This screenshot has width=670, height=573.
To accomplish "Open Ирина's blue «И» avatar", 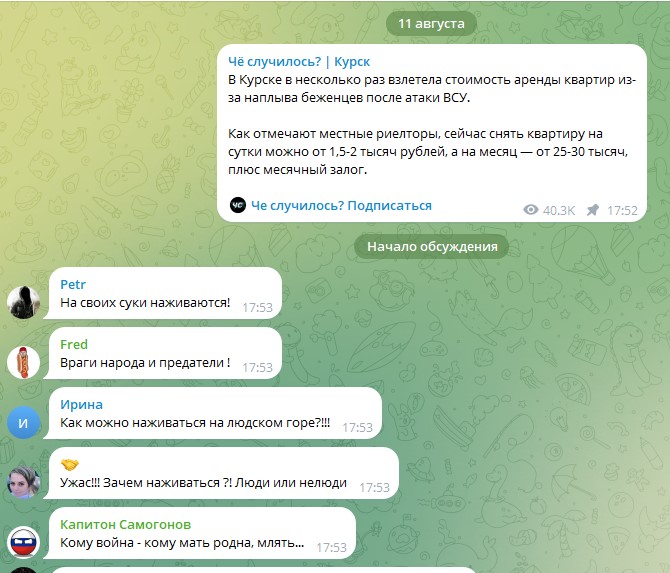I will click(24, 423).
